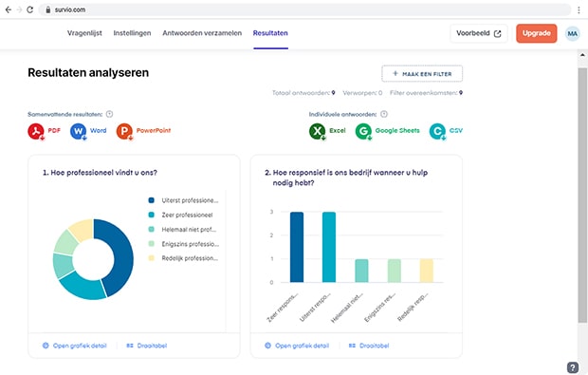Click the Enigszins responsief light green bar
This screenshot has width=588, height=375.
tap(395, 271)
